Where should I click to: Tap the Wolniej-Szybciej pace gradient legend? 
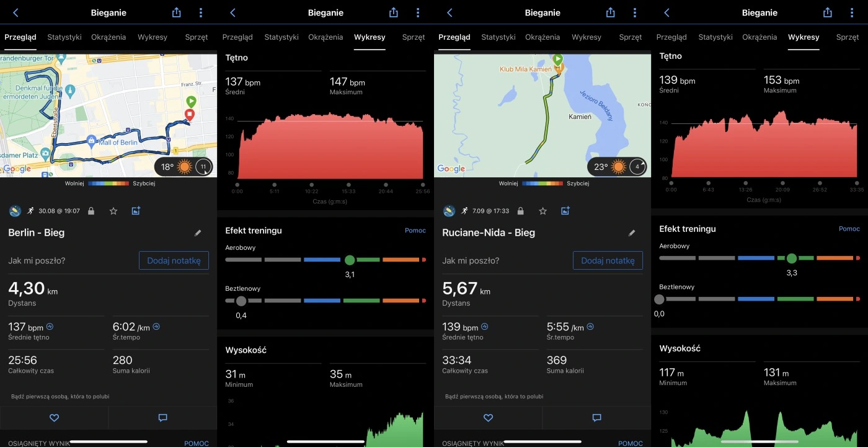[x=108, y=183]
